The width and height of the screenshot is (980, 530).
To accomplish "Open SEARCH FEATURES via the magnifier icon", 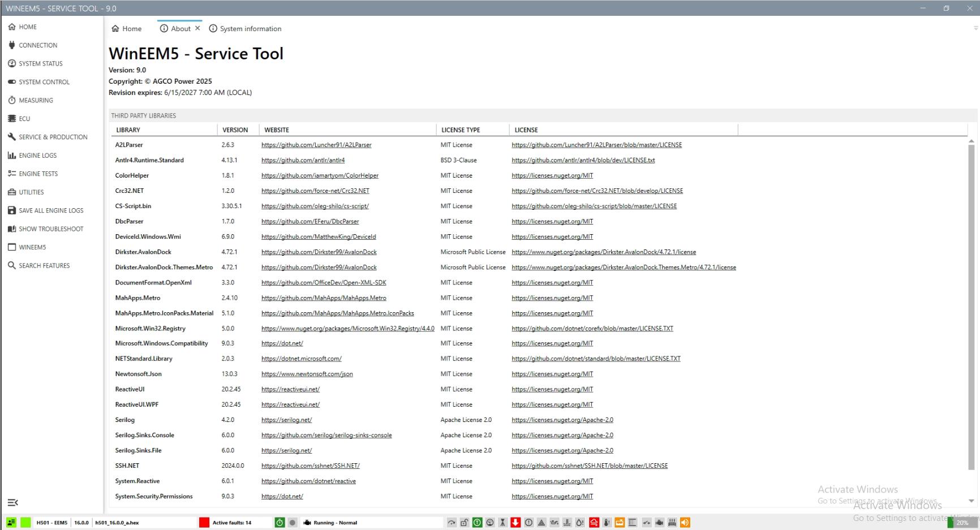I will point(11,265).
